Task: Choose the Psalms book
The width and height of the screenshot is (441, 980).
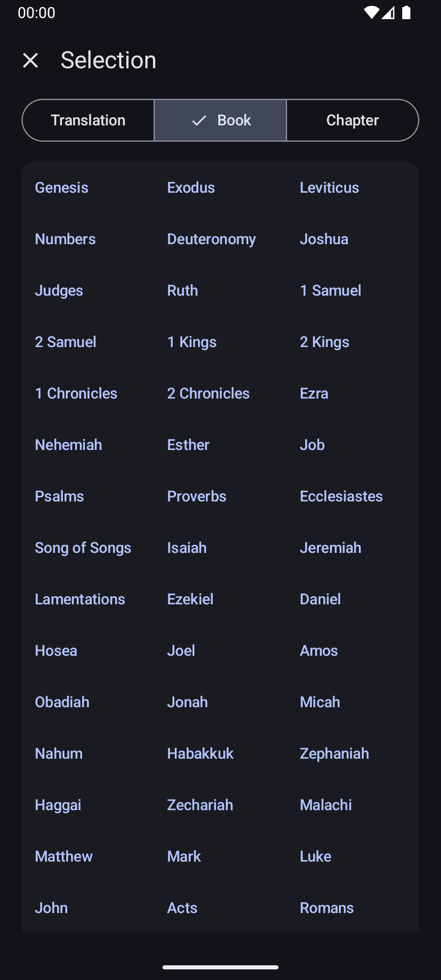Action: point(59,496)
